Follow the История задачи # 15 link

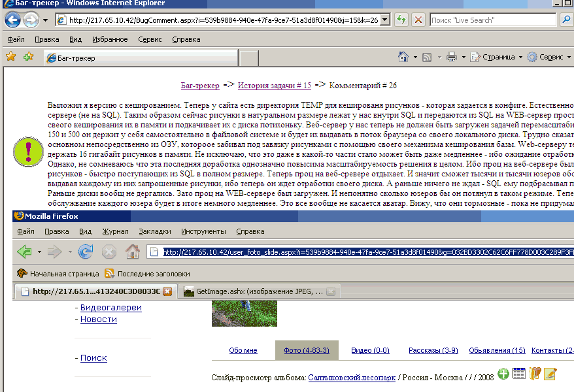pos(274,86)
